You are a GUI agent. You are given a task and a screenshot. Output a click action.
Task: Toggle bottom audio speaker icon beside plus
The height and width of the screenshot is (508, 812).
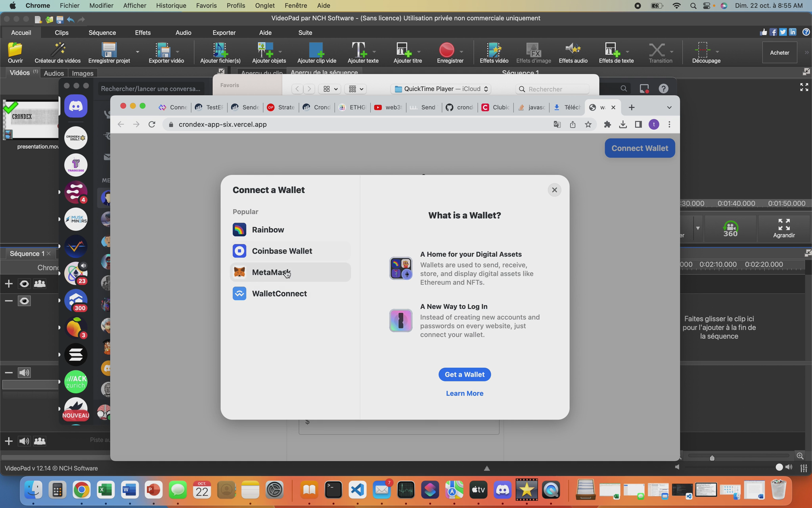(x=24, y=441)
